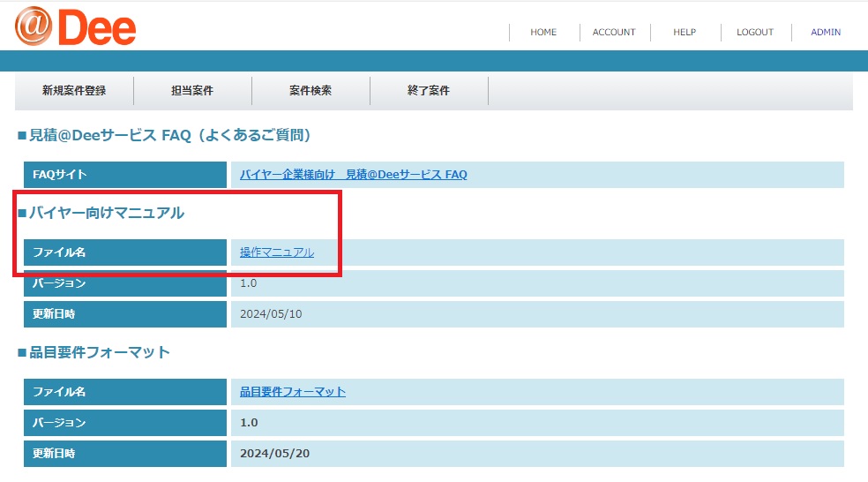Select the 担当案件 tab
This screenshot has width=868, height=482.
[192, 90]
